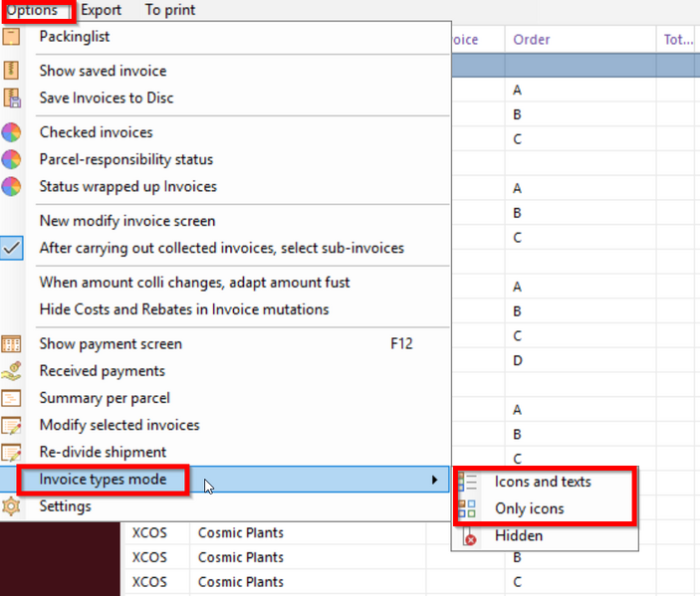Screen dimensions: 700x596
Task: Click the Only icons mode icon
Action: pos(467,508)
